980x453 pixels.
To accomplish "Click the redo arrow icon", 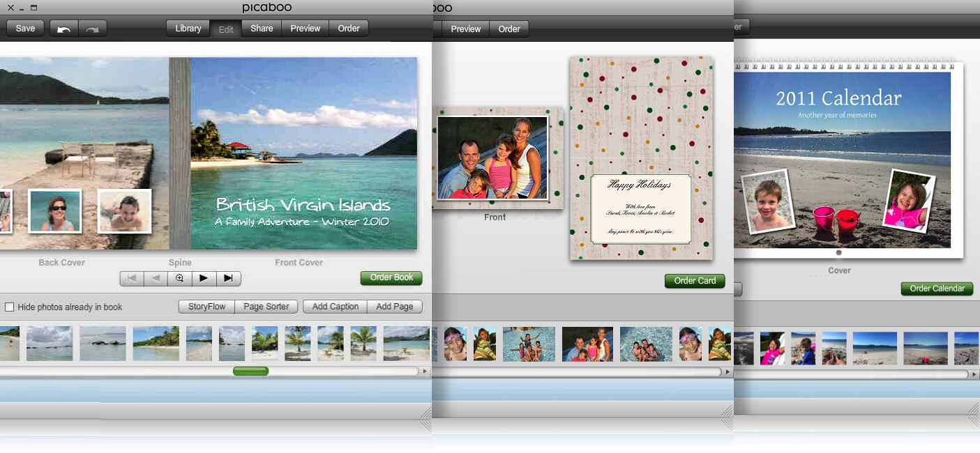I will pos(92,29).
